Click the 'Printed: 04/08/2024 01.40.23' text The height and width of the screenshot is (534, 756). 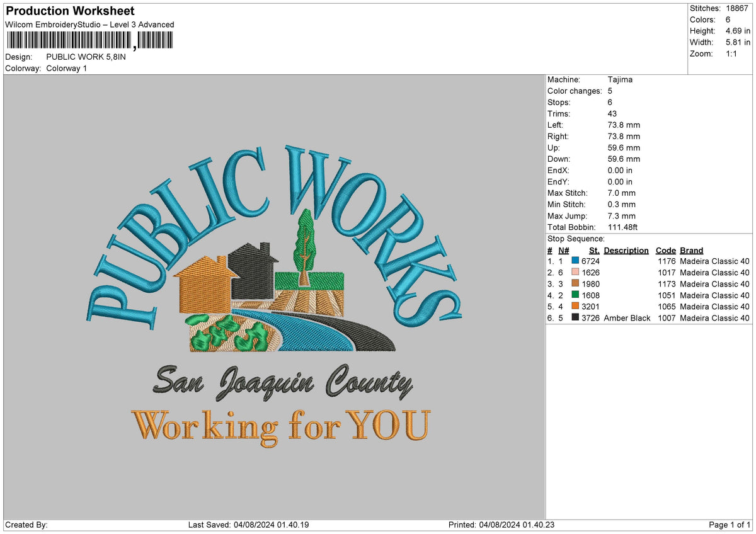click(x=501, y=525)
